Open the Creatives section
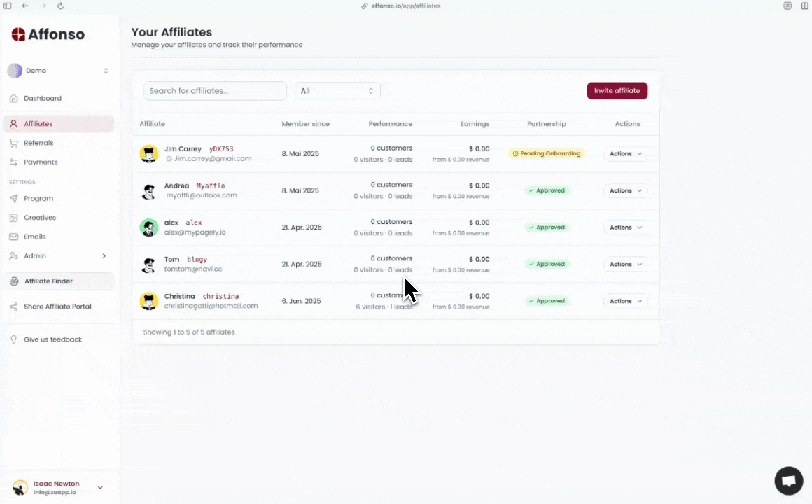The height and width of the screenshot is (504, 812). click(39, 218)
